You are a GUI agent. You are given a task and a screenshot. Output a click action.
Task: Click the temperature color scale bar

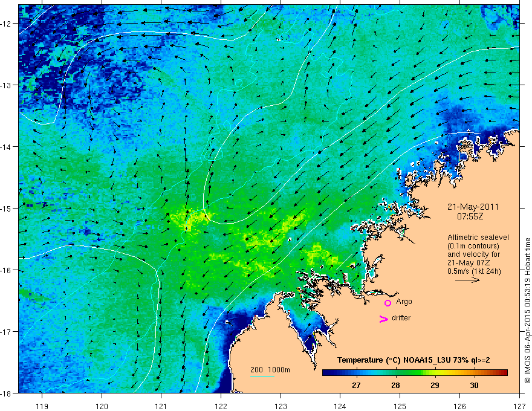415,373
